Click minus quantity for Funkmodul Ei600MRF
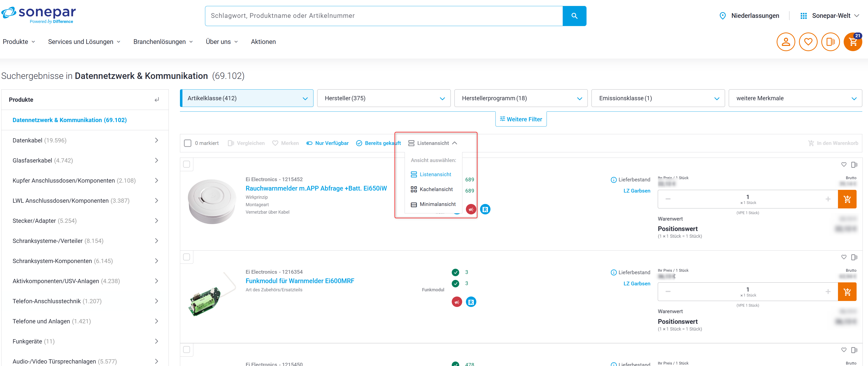868x366 pixels. [668, 292]
